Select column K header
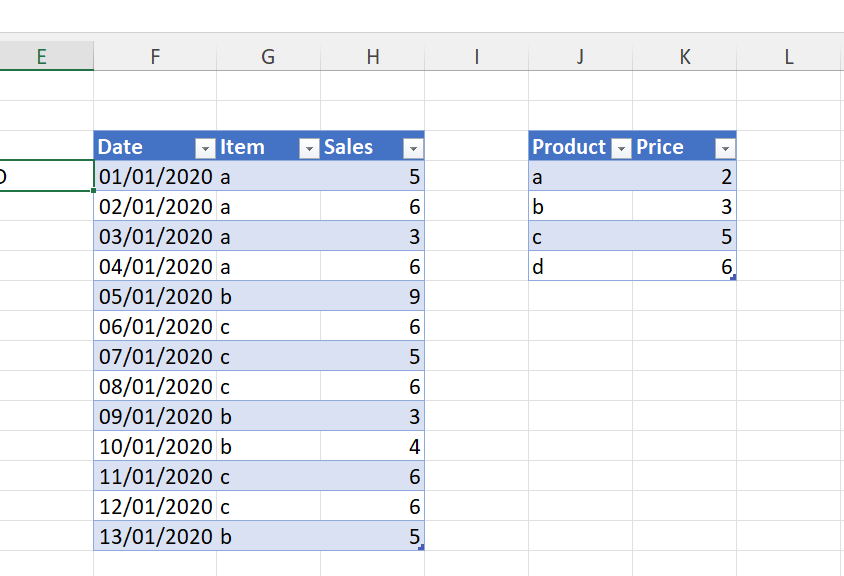The image size is (844, 576). (x=684, y=57)
